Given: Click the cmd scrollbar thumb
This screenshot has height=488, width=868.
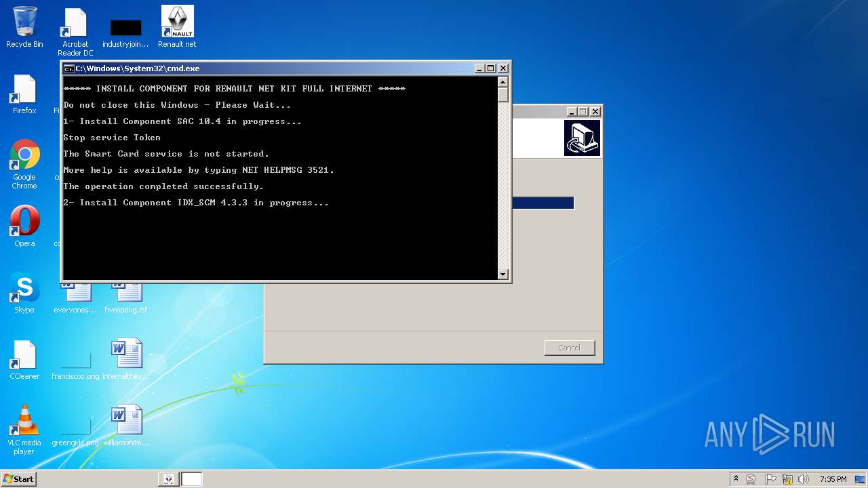Looking at the screenshot, I should tap(503, 94).
